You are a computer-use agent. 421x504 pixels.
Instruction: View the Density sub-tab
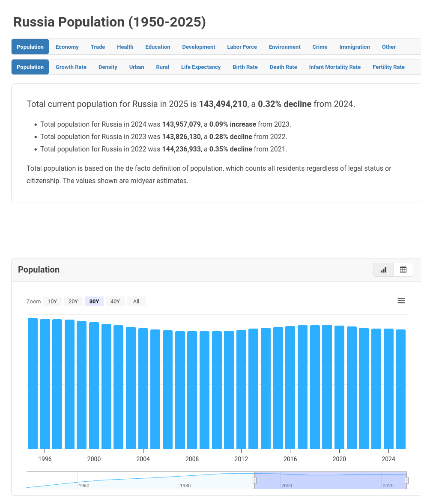[x=108, y=67]
